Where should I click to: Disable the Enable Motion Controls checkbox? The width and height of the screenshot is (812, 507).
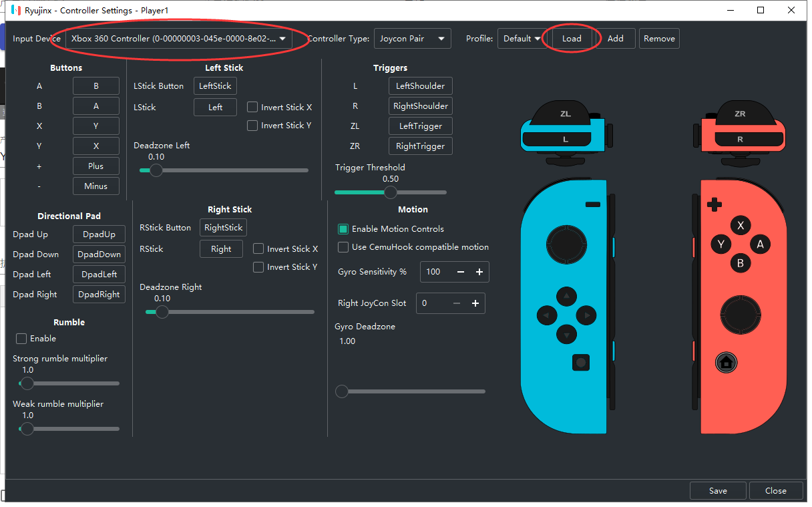tap(343, 229)
